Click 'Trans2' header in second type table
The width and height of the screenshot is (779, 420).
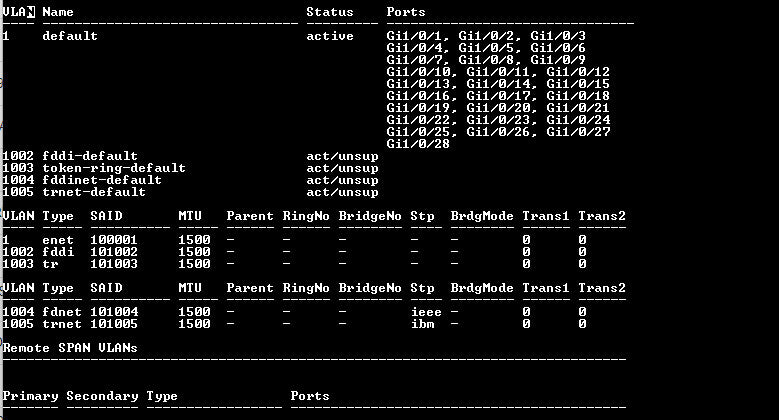[x=602, y=288]
